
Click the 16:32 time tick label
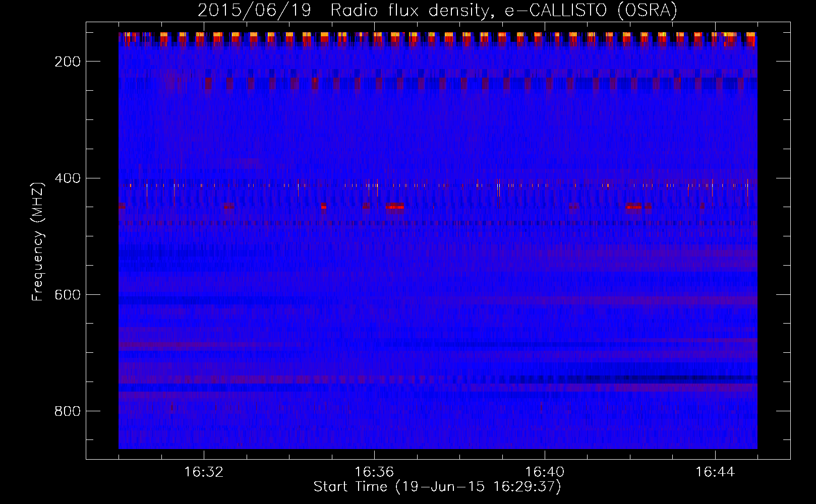[204, 472]
